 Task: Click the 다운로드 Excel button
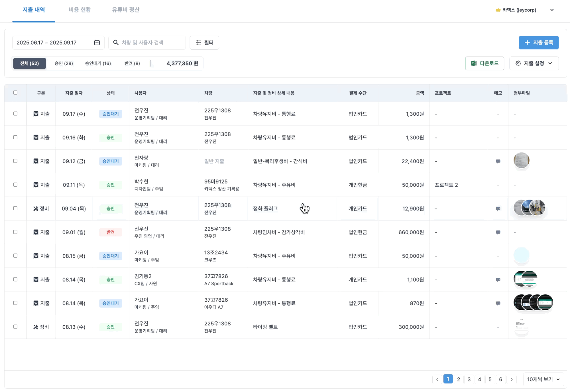484,63
